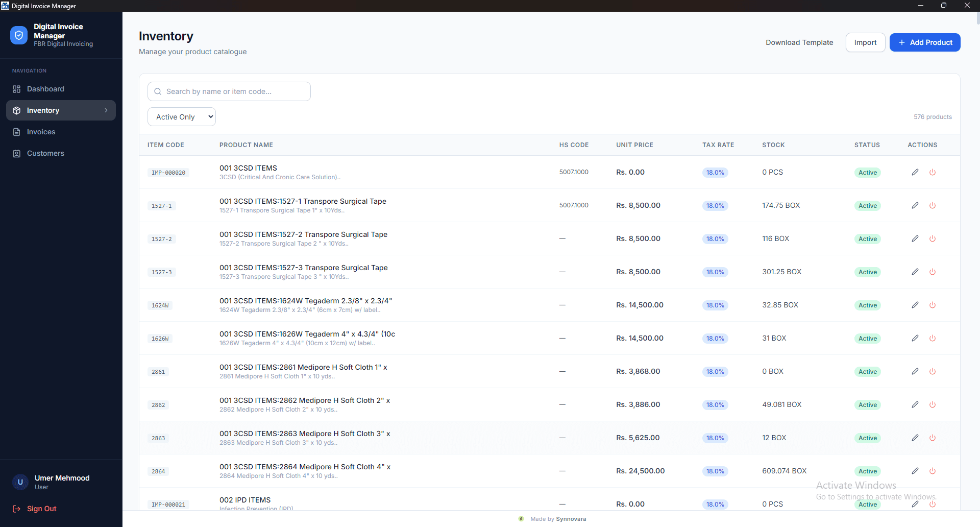Click stock value 609.074 BOX
The height and width of the screenshot is (527, 980).
pos(785,471)
